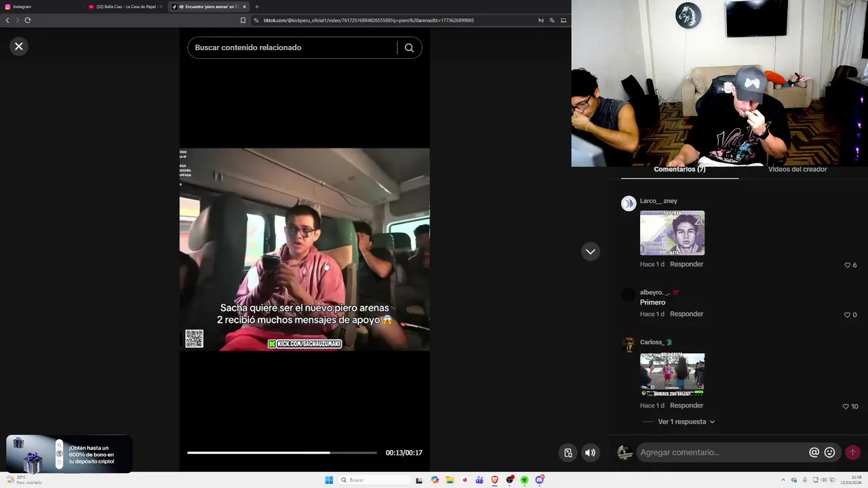This screenshot has width=868, height=488.
Task: Open Carloss_ comment image
Action: pyautogui.click(x=672, y=375)
